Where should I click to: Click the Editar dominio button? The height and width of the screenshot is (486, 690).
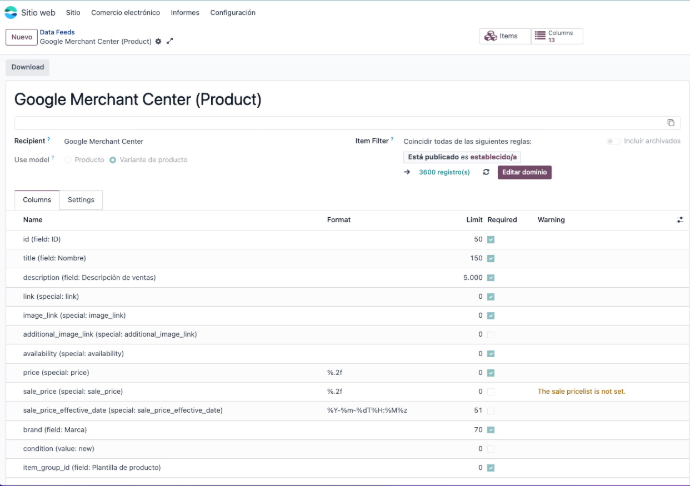click(x=524, y=172)
